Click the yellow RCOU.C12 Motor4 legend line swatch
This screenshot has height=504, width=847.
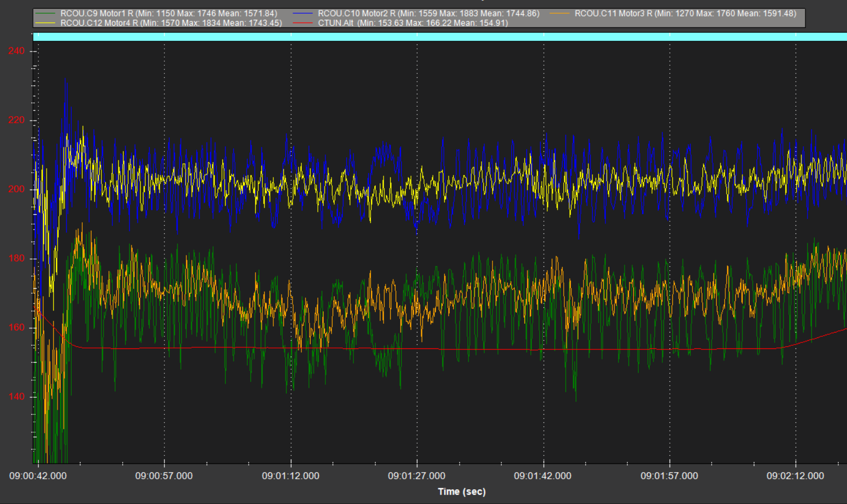coord(45,24)
